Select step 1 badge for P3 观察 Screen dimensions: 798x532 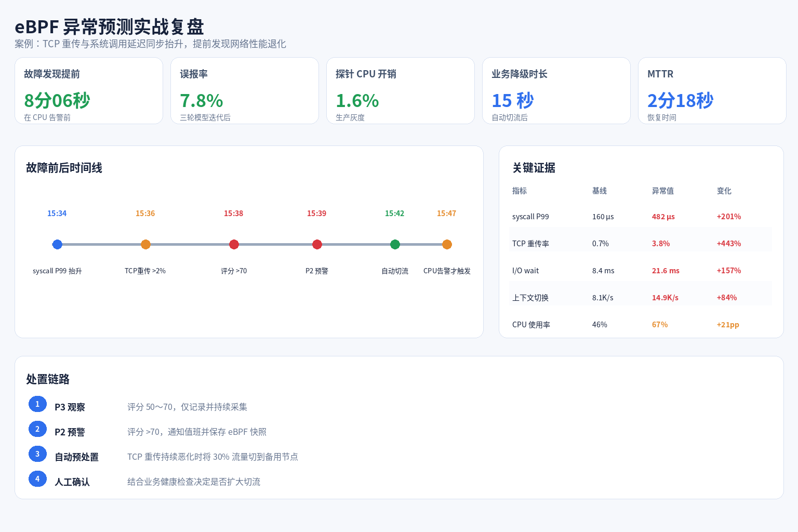[x=37, y=404]
